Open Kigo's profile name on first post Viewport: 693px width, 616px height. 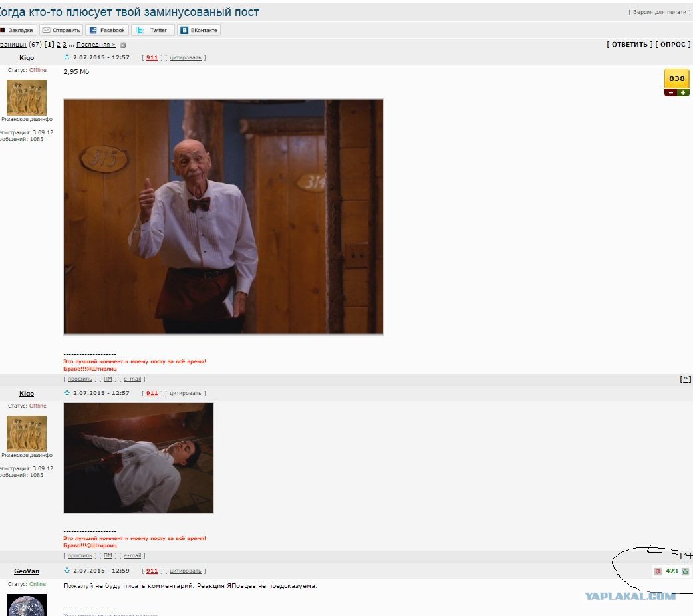27,57
